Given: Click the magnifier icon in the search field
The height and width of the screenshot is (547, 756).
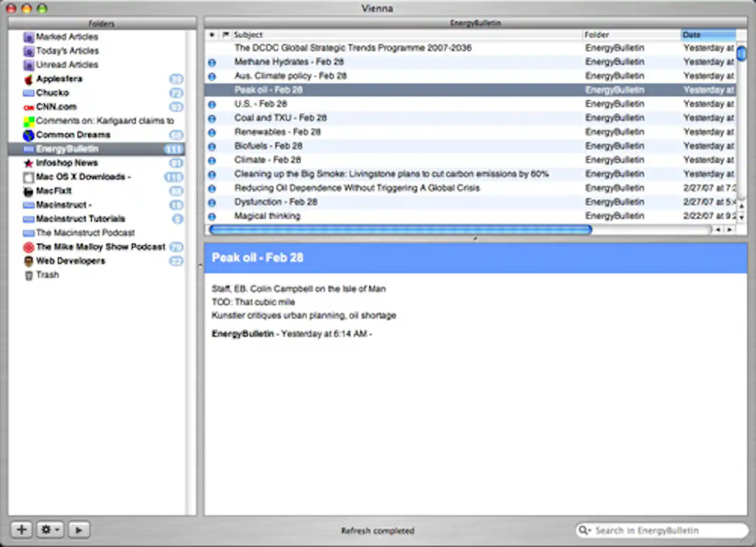Looking at the screenshot, I should click(x=585, y=530).
